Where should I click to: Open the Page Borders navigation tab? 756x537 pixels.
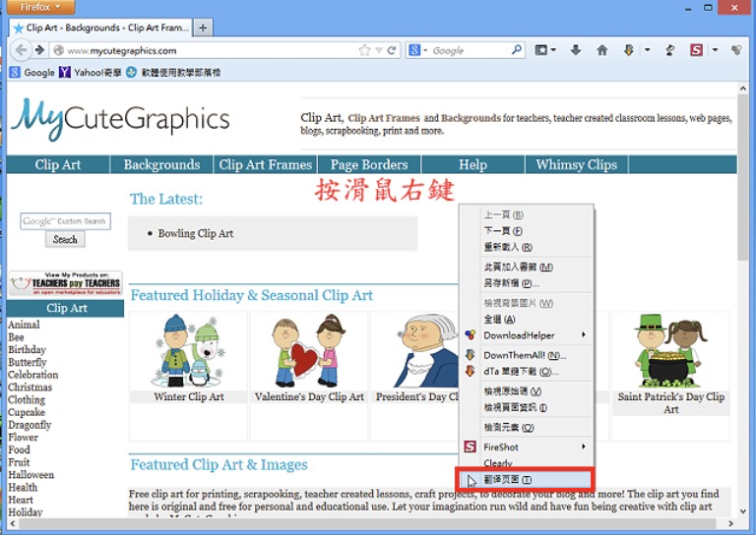coord(369,164)
